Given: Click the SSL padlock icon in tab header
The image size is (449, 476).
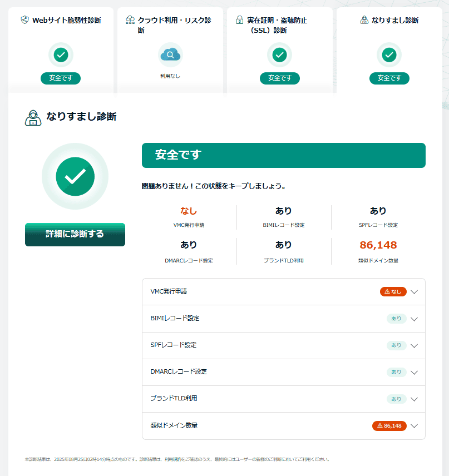Looking at the screenshot, I should [x=240, y=20].
